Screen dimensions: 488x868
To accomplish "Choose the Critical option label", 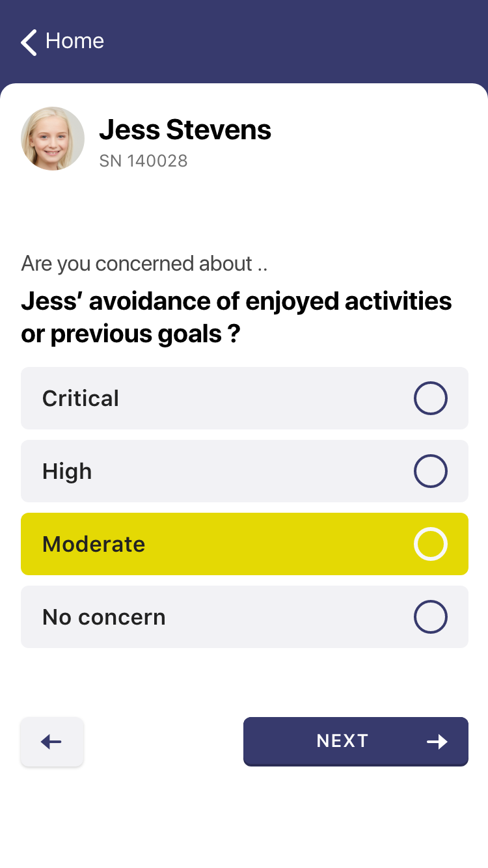I will tap(81, 398).
